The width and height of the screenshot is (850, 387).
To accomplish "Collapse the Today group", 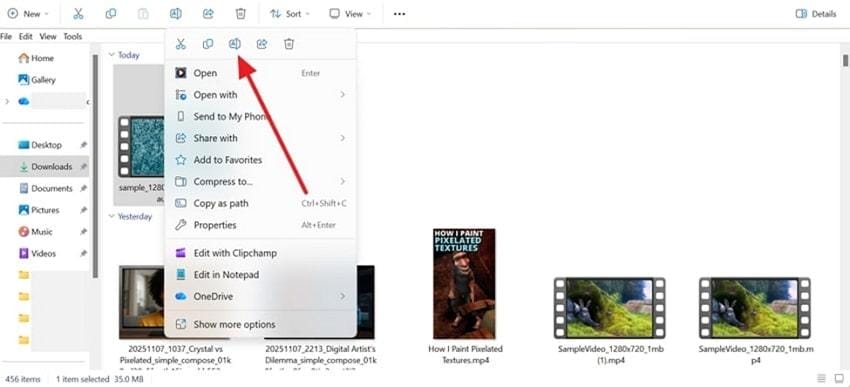I will [x=112, y=55].
